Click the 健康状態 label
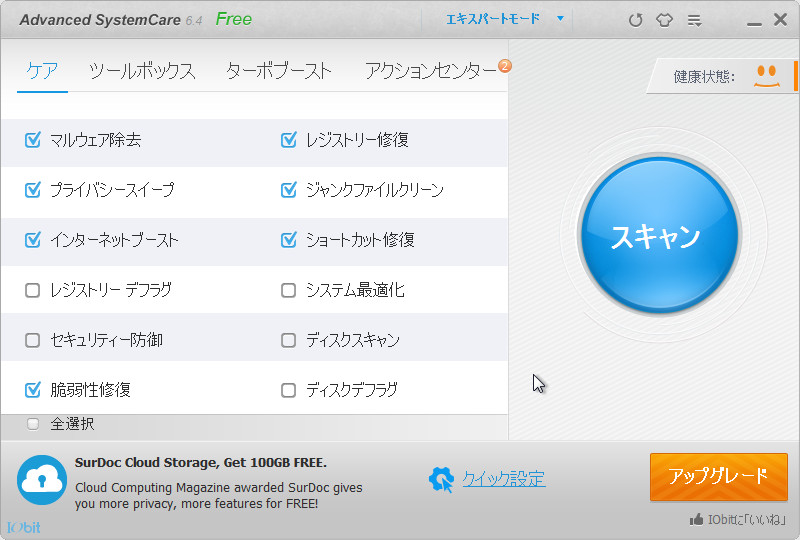800x540 pixels. [704, 77]
